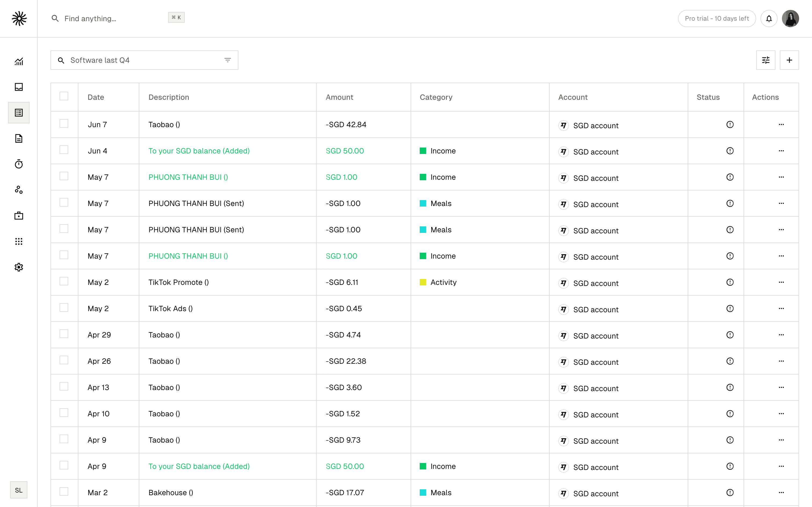
Task: Open the analytics chart overview
Action: tap(19, 61)
